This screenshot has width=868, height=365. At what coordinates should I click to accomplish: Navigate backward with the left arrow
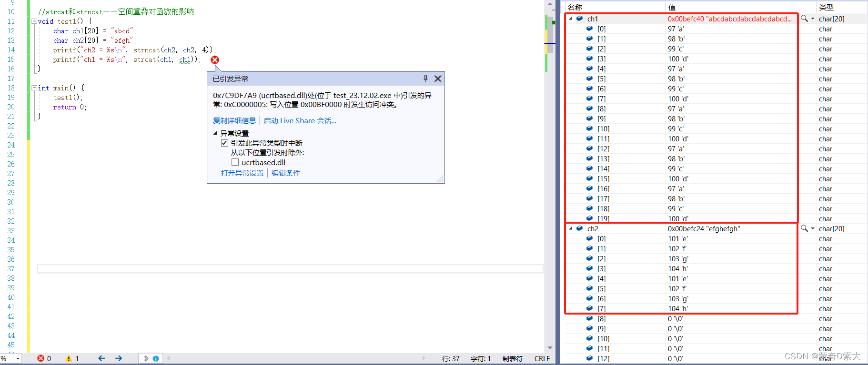101,358
